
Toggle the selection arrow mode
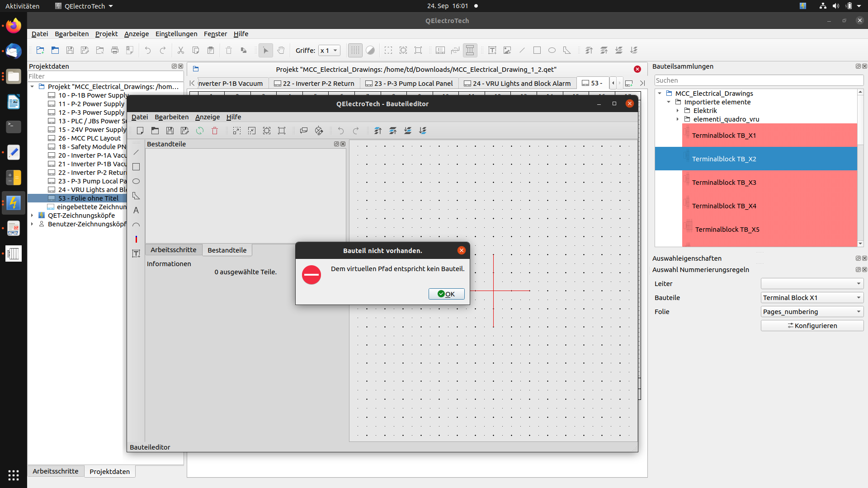266,51
